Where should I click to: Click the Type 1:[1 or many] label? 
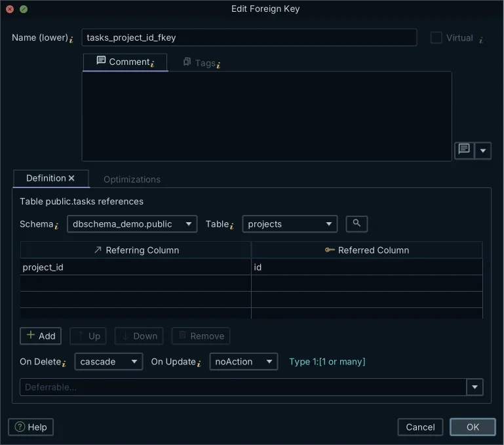(x=327, y=362)
